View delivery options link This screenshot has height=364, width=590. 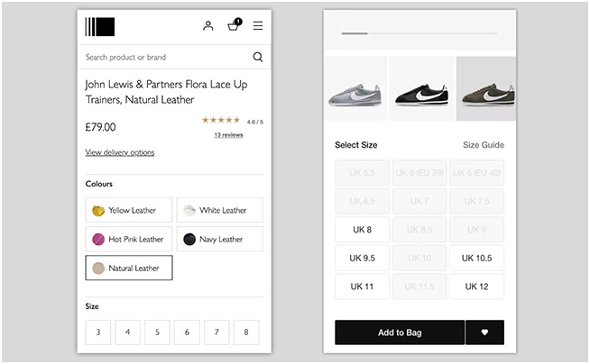pyautogui.click(x=120, y=152)
